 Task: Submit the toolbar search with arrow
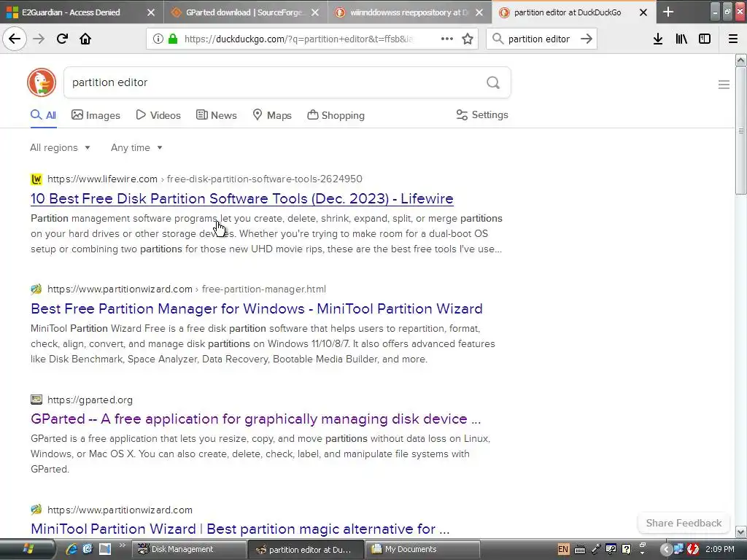point(587,39)
